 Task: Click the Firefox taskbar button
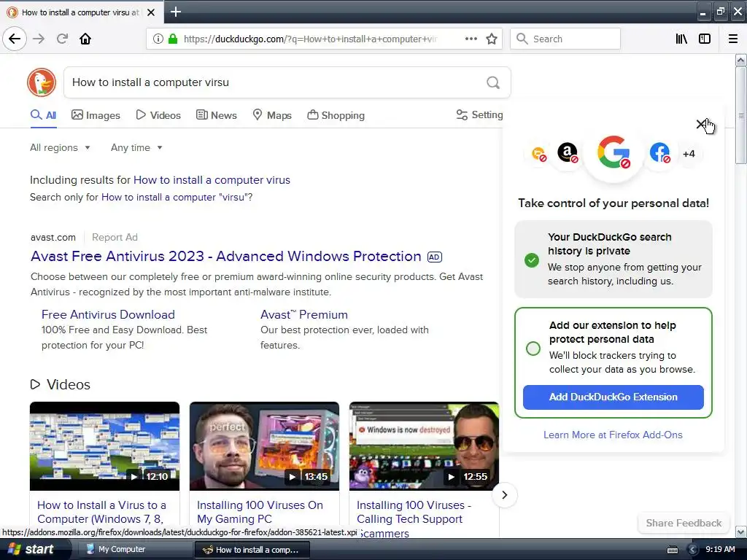pos(252,550)
